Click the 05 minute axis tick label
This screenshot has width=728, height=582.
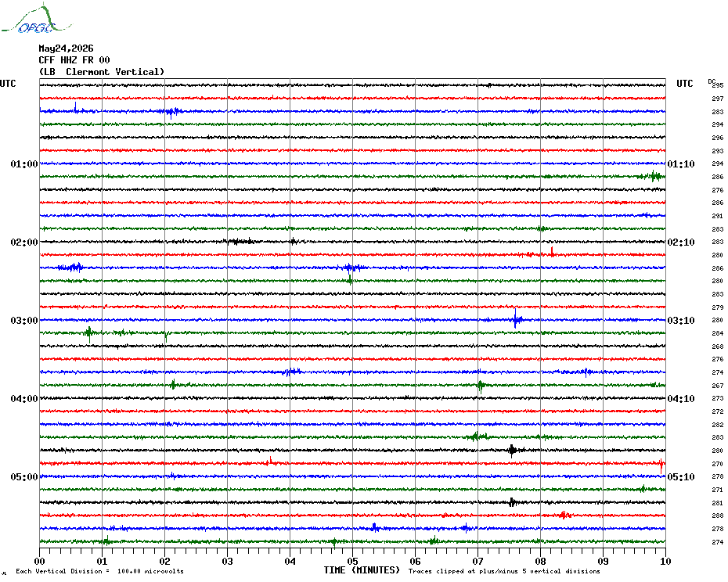352,561
